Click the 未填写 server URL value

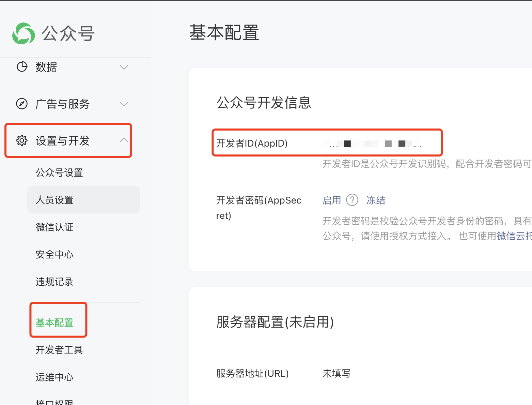tap(337, 374)
